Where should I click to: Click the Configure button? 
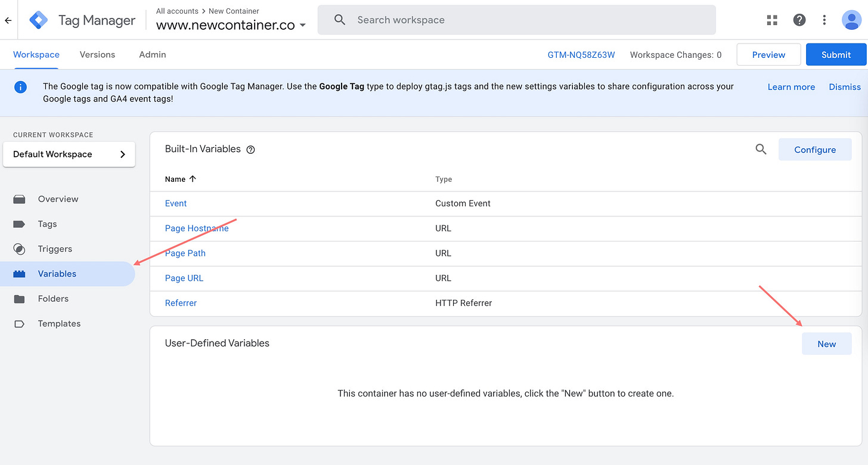pyautogui.click(x=815, y=150)
